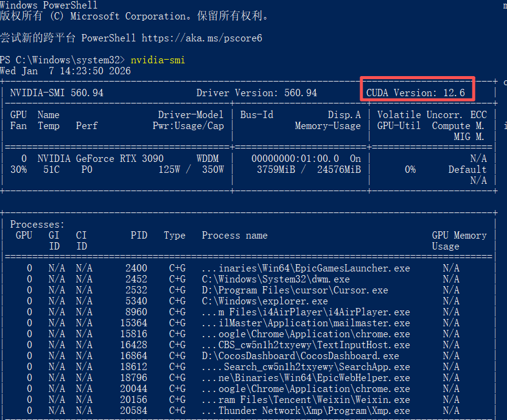Screen dimensions: 507x420
Task: Click the 125W power usage value
Action: tap(169, 170)
